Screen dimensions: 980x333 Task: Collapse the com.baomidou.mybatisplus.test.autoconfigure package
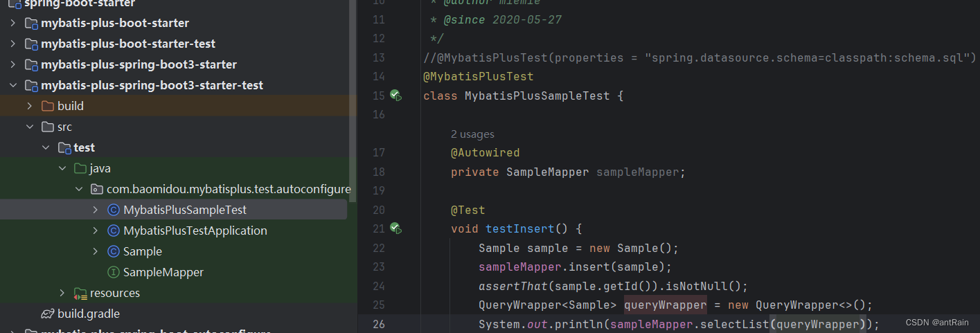pyautogui.click(x=79, y=189)
